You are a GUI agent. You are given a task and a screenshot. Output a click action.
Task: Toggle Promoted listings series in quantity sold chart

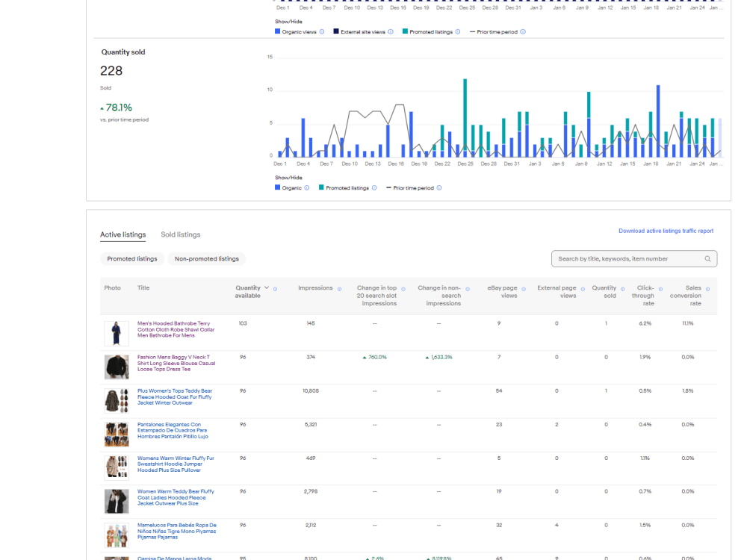344,188
